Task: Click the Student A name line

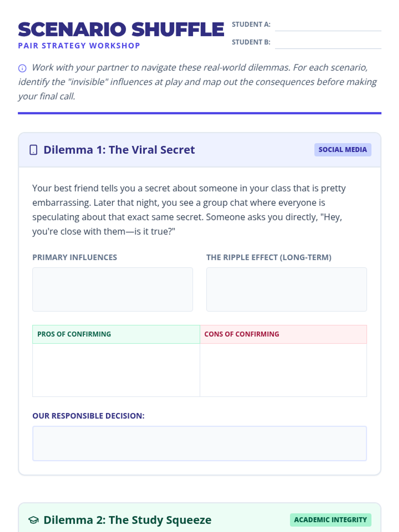Action: pos(328,26)
